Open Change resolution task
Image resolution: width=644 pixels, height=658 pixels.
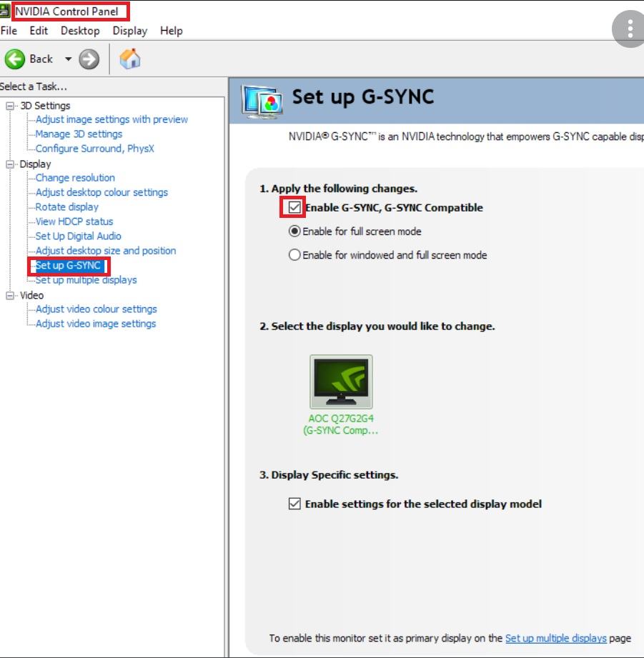(75, 178)
